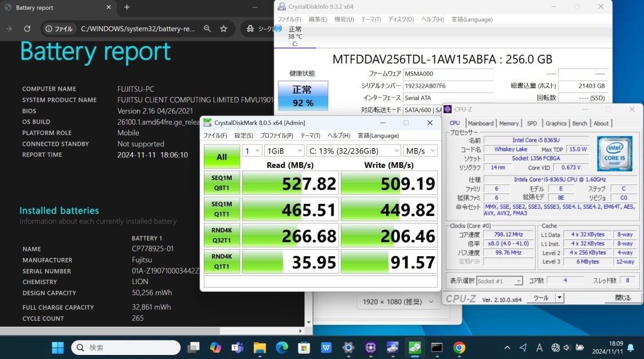The width and height of the screenshot is (644, 359).
Task: Open the About tab in CPU-Z
Action: (601, 123)
